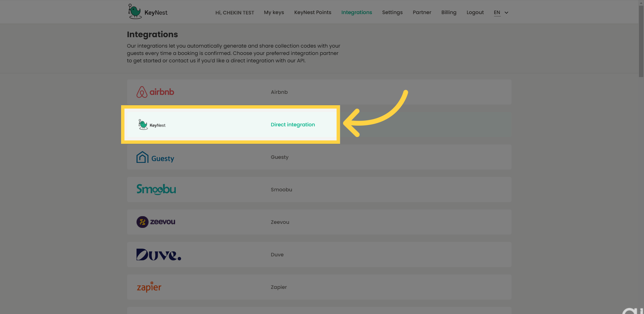Click the page vertical scrollbar thumb
Screen dimensions: 644x314
coord(641,40)
